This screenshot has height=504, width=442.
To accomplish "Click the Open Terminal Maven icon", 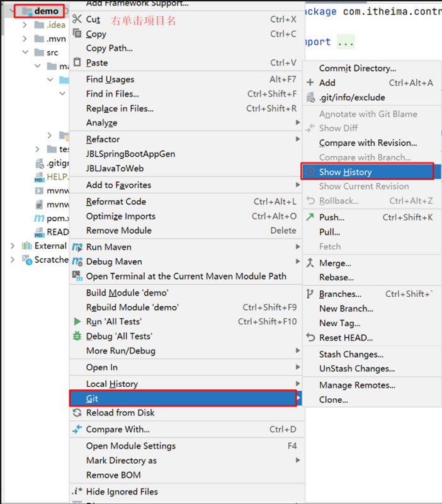I will pyautogui.click(x=77, y=276).
